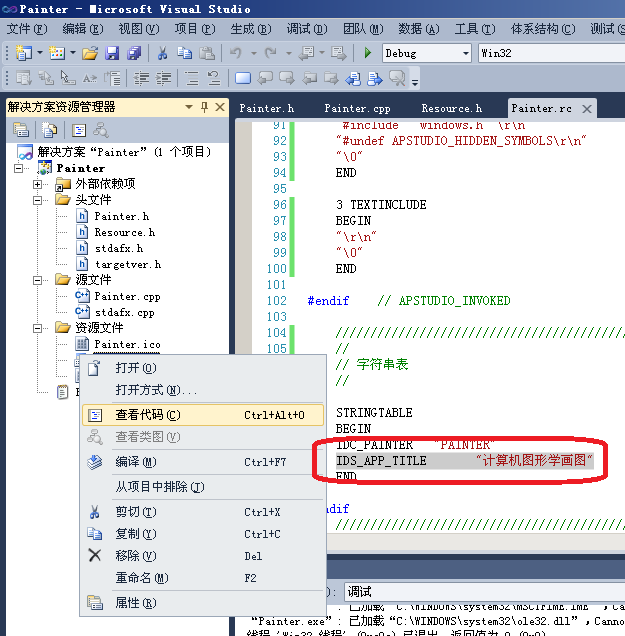The image size is (625, 636).
Task: Choose 重命名(M) from context menu
Action: [203, 578]
